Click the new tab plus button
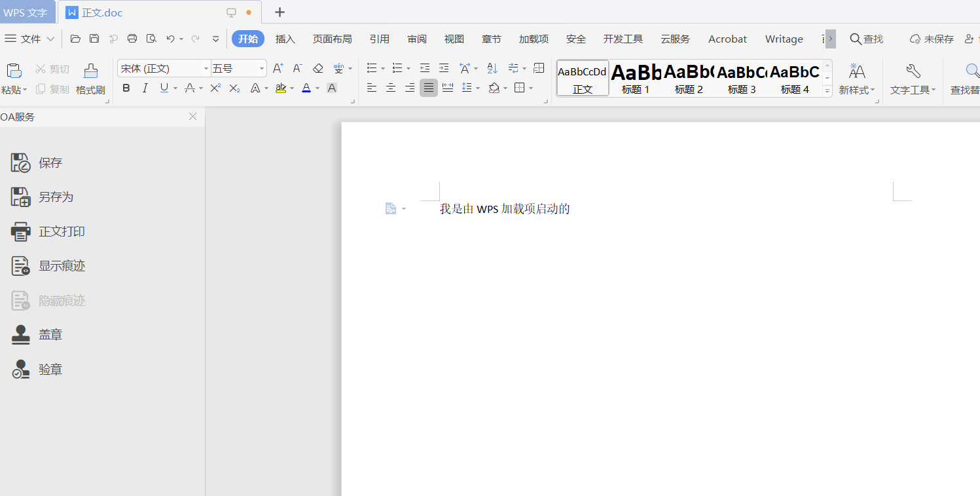 280,12
